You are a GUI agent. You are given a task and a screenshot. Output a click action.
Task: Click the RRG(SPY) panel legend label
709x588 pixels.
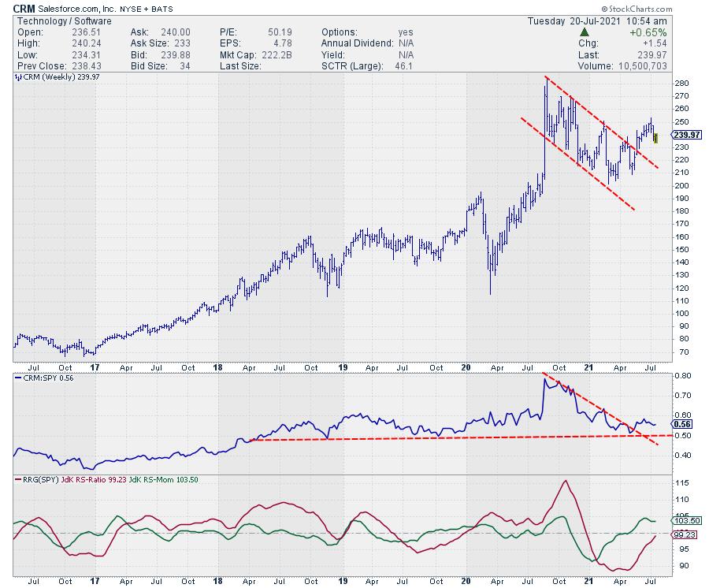pos(38,479)
